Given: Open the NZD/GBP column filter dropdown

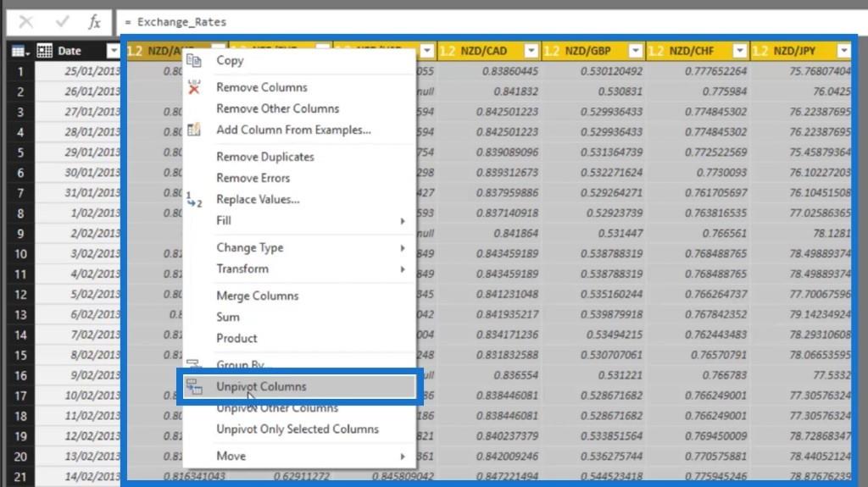Looking at the screenshot, I should [x=635, y=51].
